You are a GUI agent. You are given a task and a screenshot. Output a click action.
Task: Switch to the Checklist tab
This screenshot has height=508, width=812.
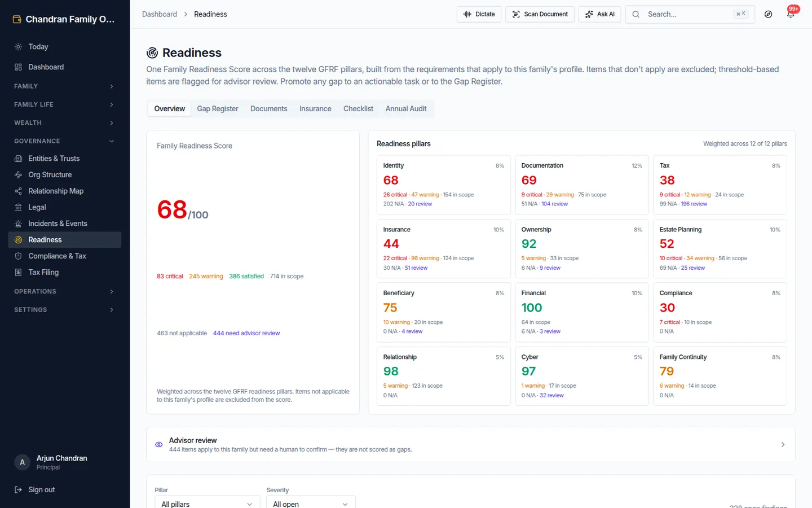358,109
